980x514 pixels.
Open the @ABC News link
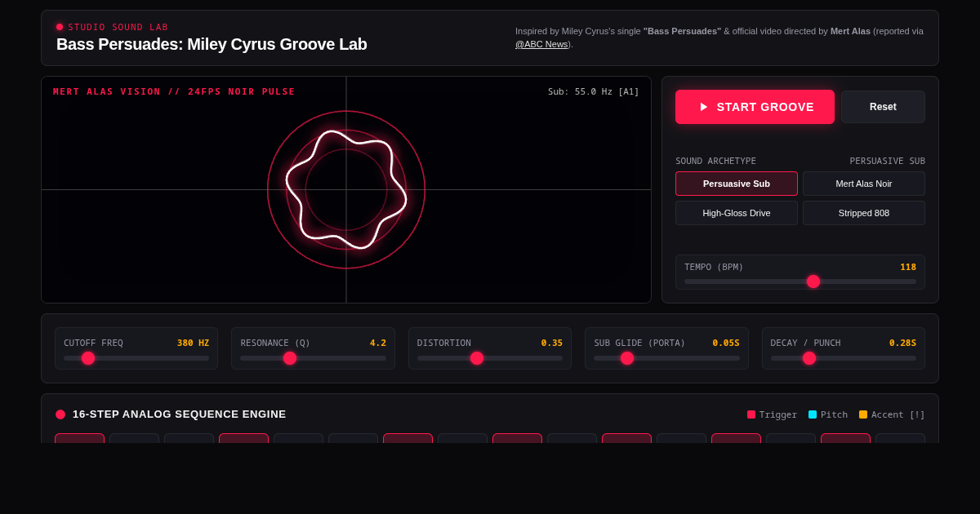541,44
